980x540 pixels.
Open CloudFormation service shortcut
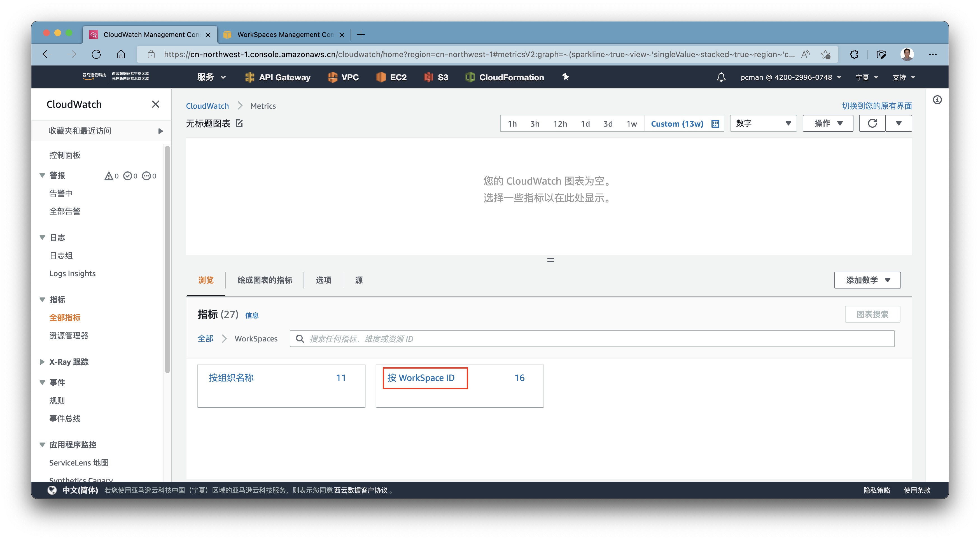[x=505, y=77]
